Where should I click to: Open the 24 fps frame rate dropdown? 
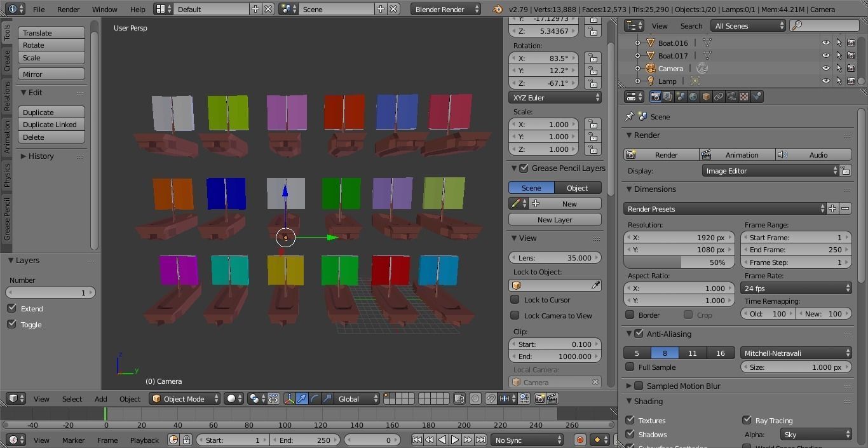point(796,288)
